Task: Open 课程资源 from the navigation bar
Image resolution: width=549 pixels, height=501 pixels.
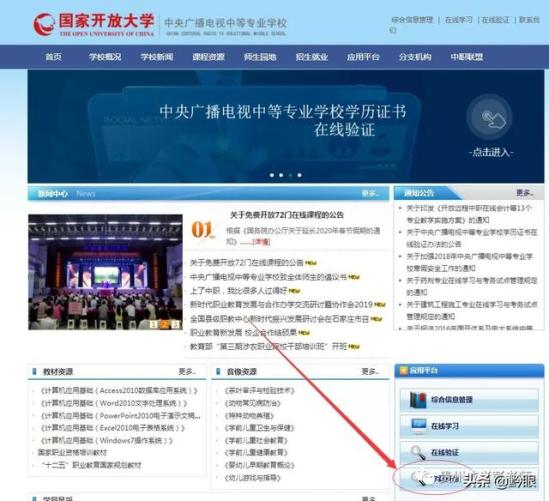Action: coord(208,57)
